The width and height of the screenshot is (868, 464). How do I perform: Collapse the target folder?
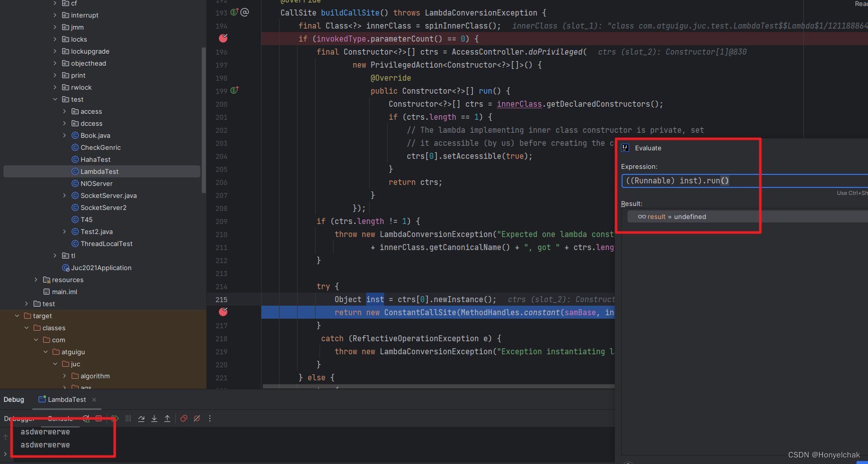click(17, 316)
